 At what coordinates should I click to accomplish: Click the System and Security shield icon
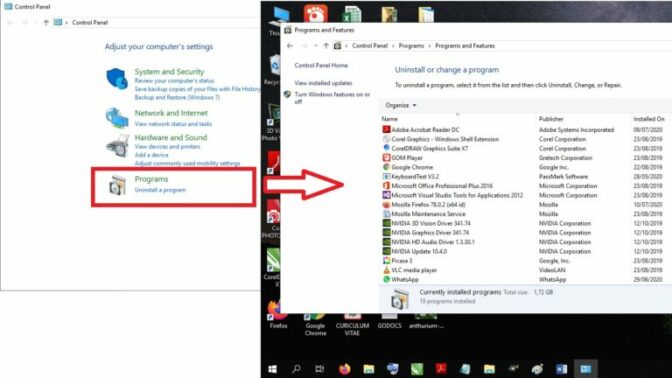pyautogui.click(x=117, y=78)
